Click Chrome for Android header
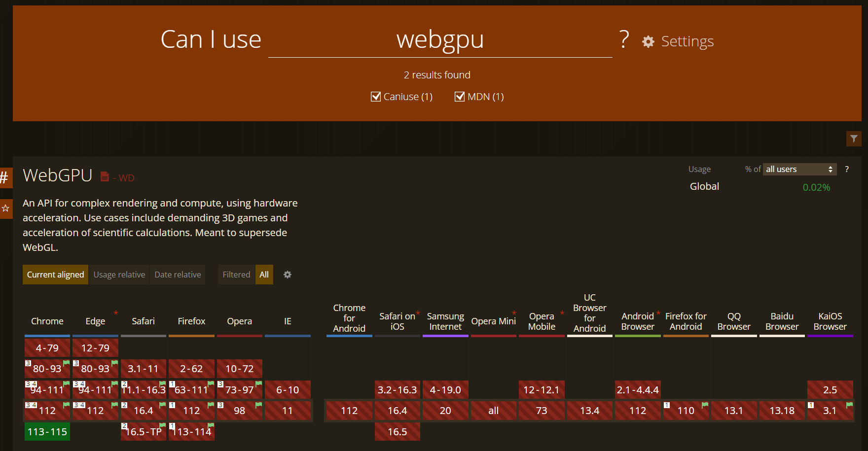The image size is (868, 451). click(349, 318)
